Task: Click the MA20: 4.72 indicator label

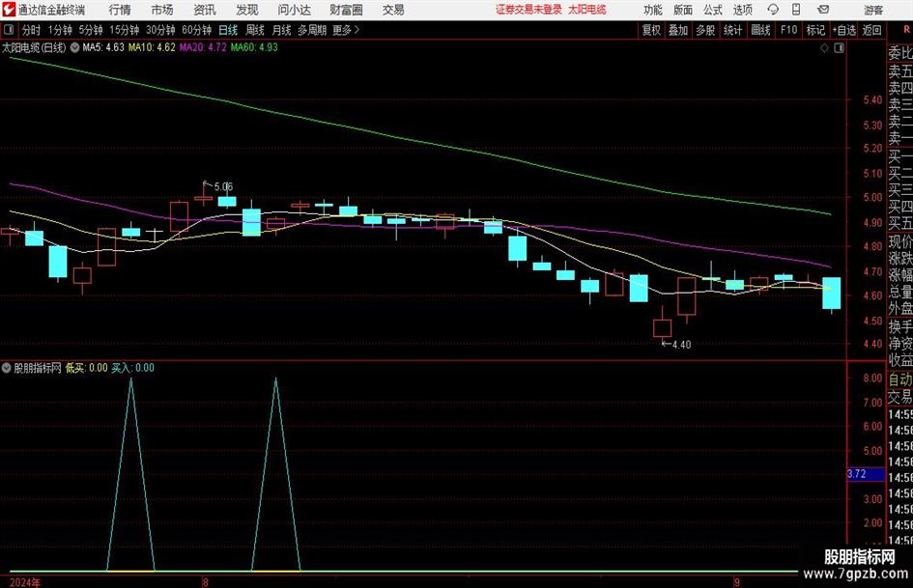Action: tap(203, 47)
